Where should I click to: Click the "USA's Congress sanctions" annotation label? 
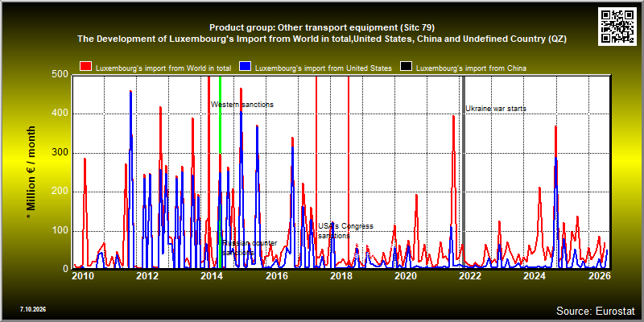click(x=346, y=231)
